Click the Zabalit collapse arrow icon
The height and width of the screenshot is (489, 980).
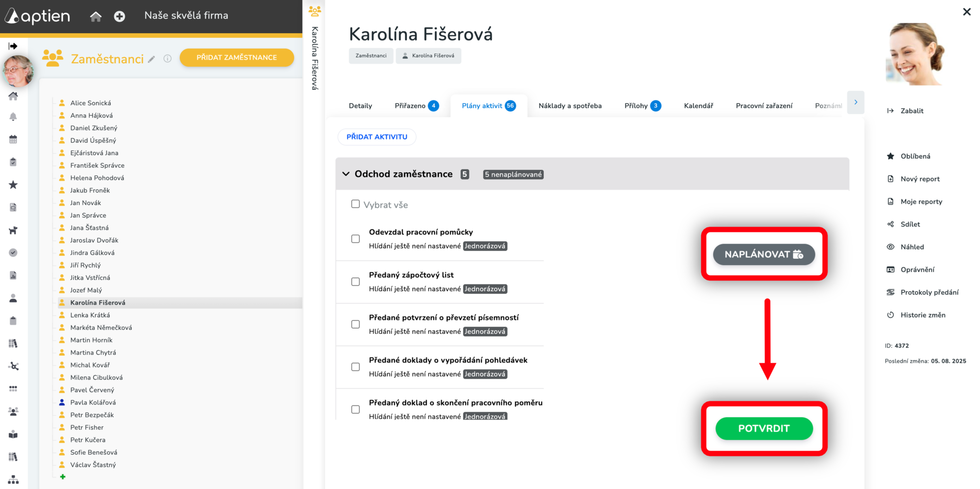point(891,111)
